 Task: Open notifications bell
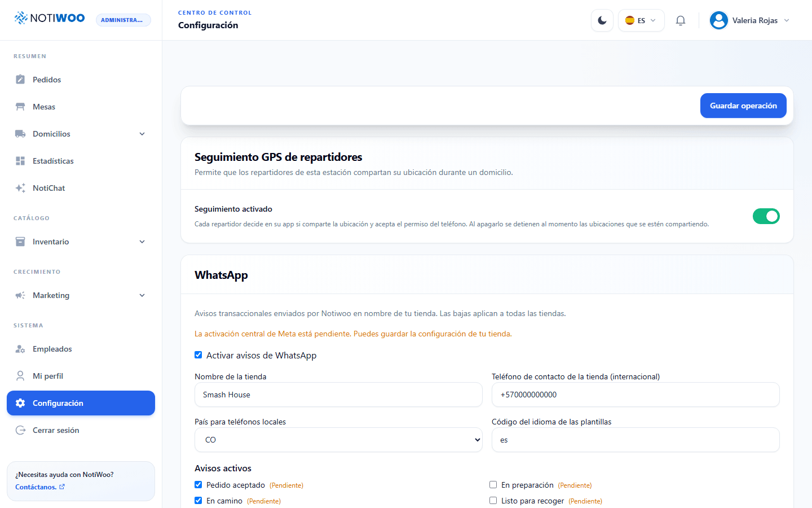(681, 20)
